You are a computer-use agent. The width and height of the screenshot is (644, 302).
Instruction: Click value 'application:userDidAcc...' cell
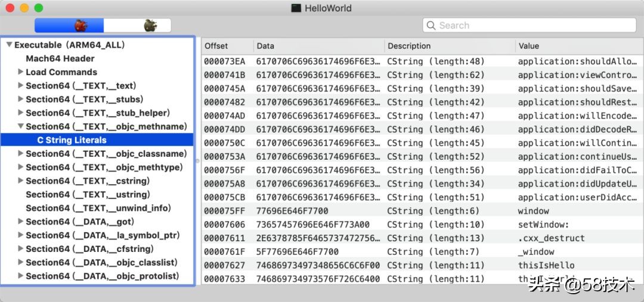[577, 197]
